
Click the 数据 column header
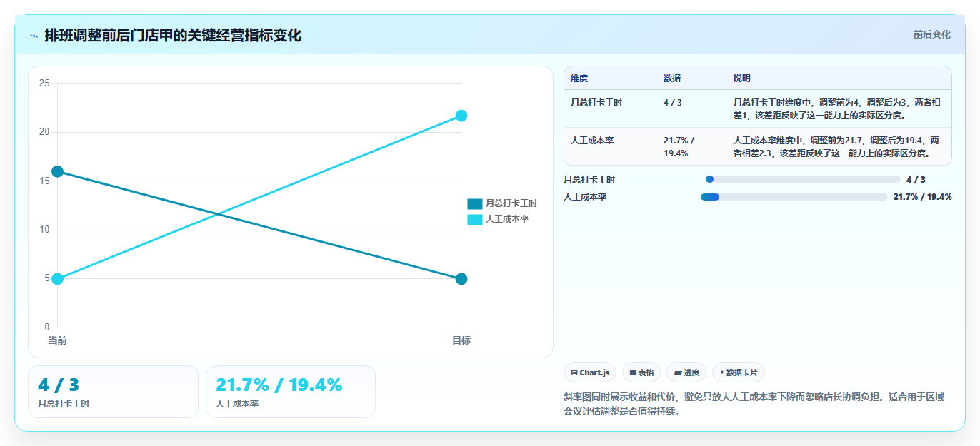(672, 78)
